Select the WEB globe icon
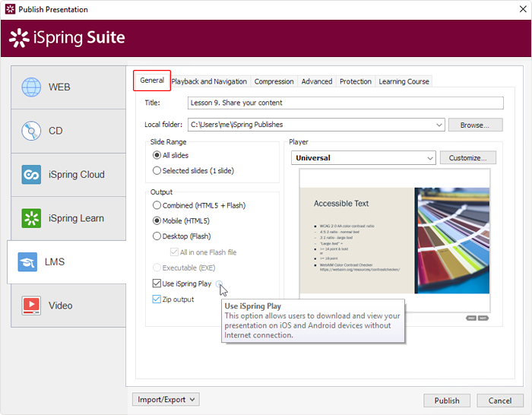 coord(31,87)
